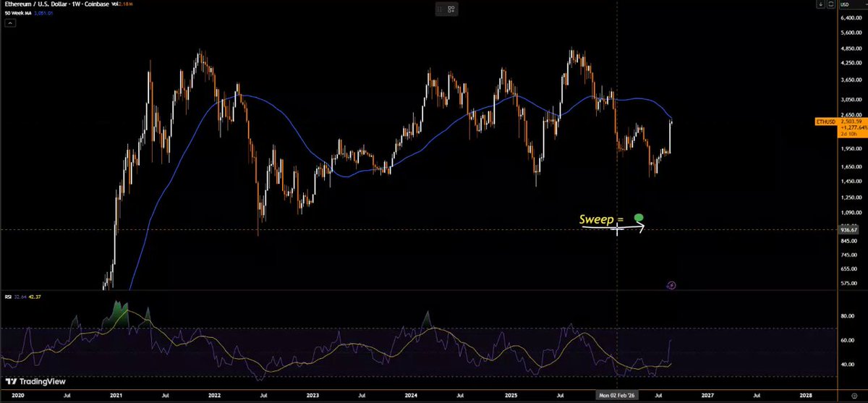Click the purple lightning event marker above the RSI pane
The height and width of the screenshot is (403, 868).
click(x=671, y=285)
